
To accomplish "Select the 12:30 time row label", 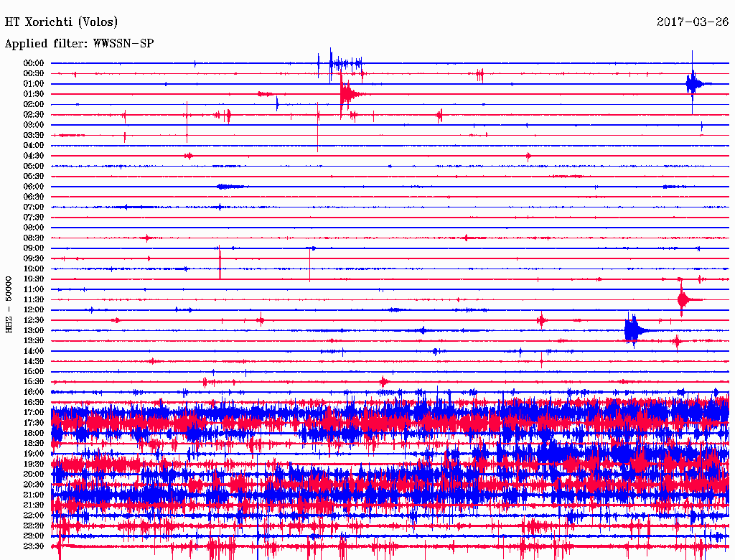I will [34, 320].
